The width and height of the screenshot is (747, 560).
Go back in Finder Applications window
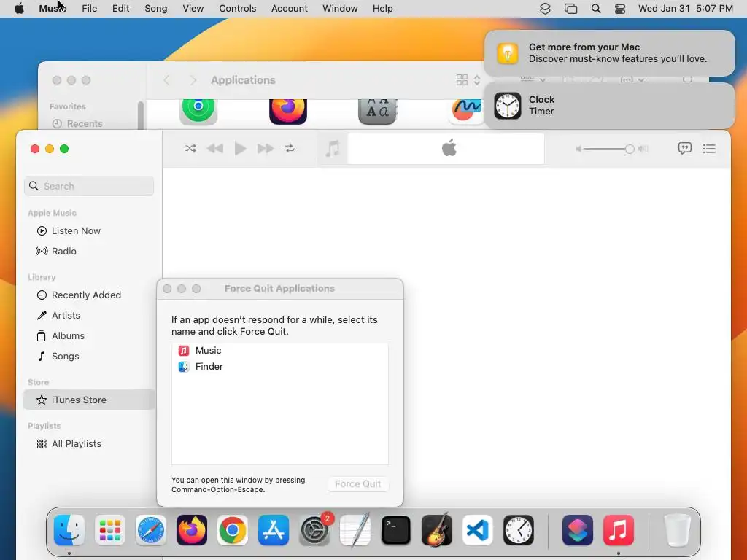pos(167,80)
